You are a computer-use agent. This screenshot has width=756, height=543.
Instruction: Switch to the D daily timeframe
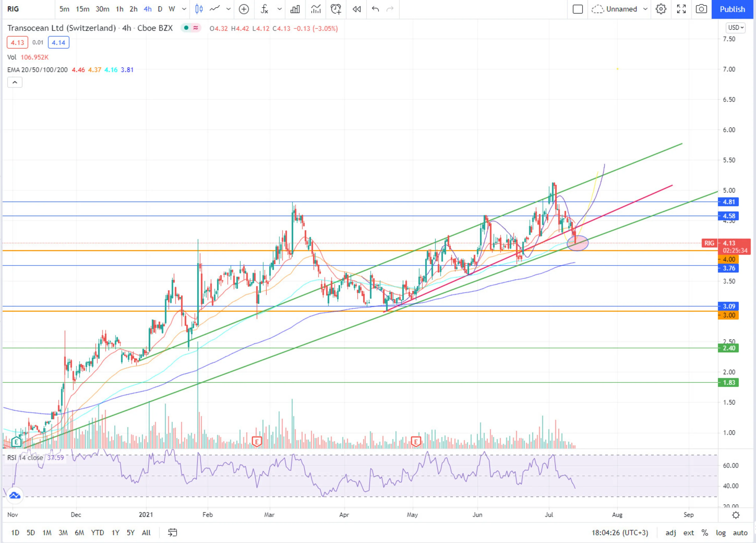tap(160, 9)
